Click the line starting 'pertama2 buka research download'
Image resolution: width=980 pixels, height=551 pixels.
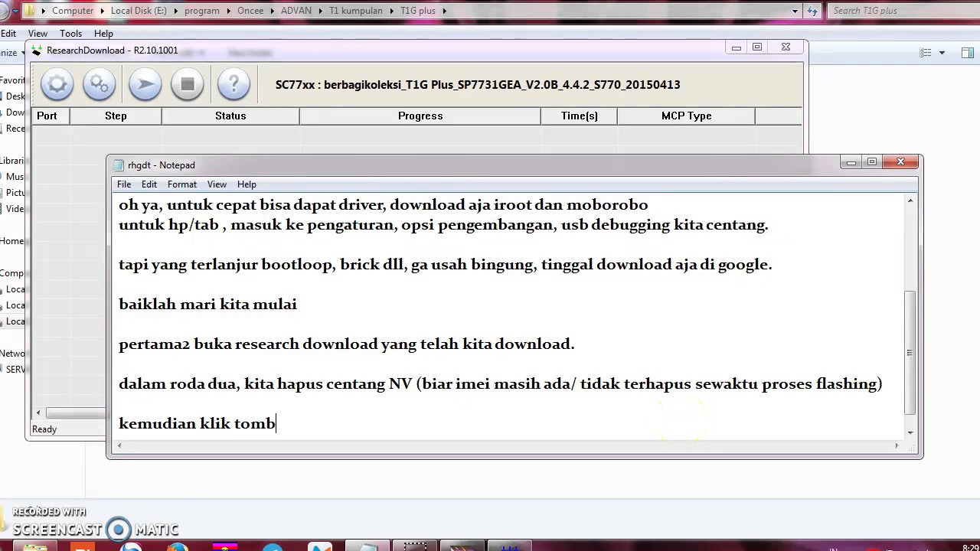coord(346,344)
